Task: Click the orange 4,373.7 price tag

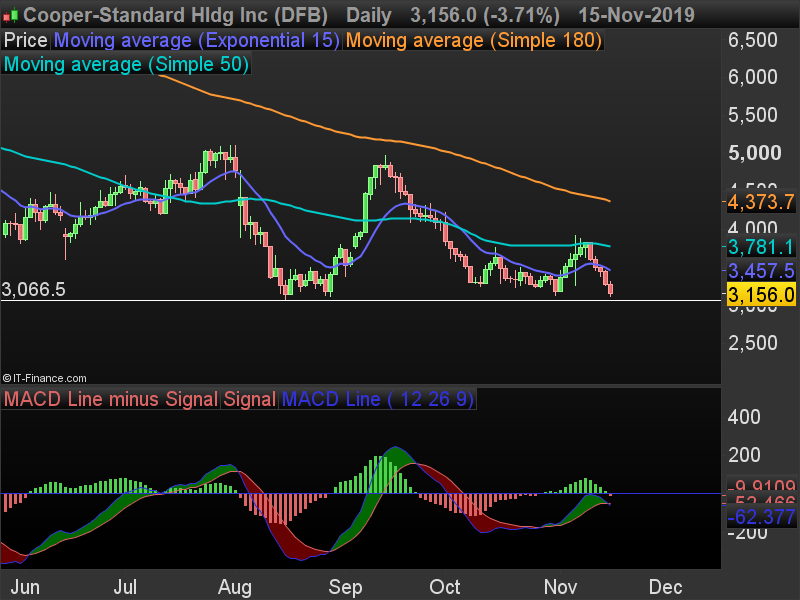Action: pos(761,202)
